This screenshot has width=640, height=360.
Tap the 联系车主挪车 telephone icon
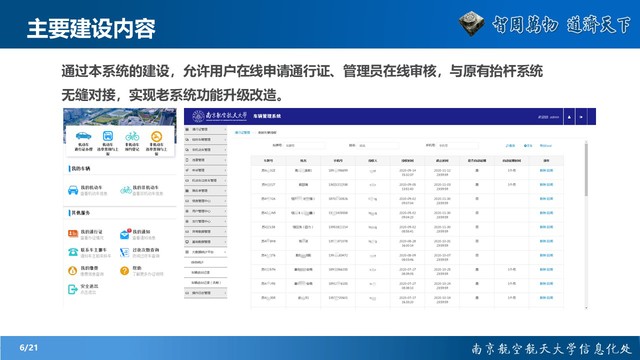coord(73,252)
